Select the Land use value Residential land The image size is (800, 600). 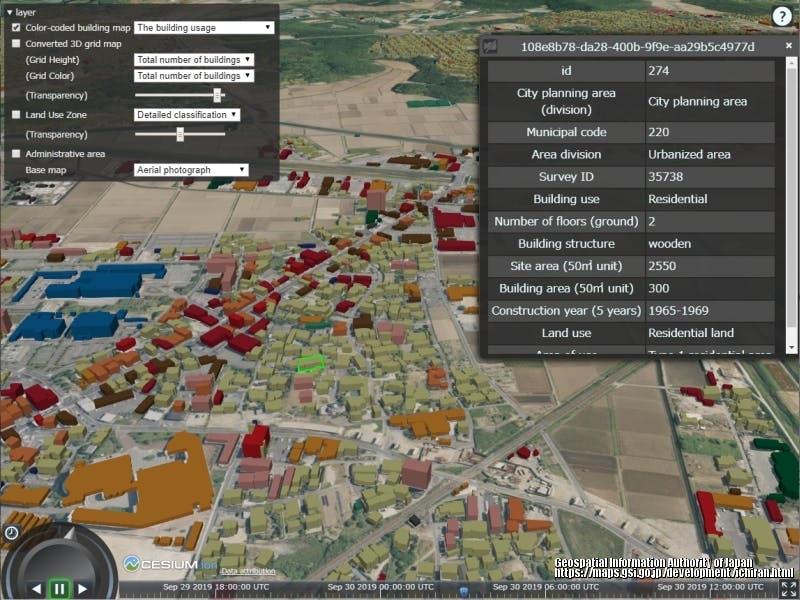[x=691, y=333]
